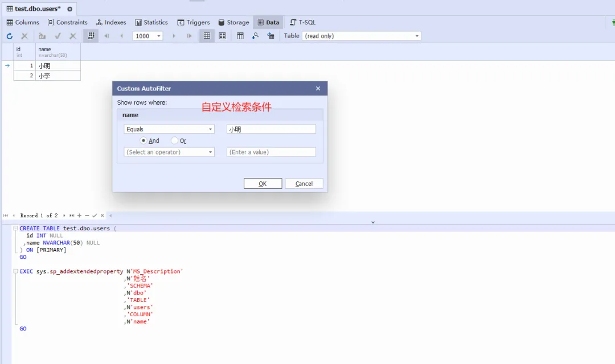Click Cancel in Custom AutoFilter dialog
This screenshot has height=364, width=615.
point(304,184)
